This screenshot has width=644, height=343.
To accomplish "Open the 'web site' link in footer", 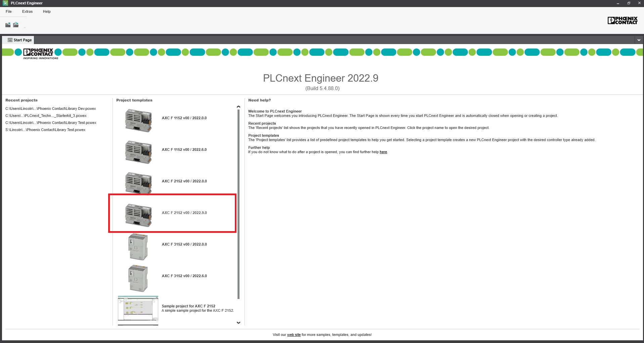I will 294,335.
